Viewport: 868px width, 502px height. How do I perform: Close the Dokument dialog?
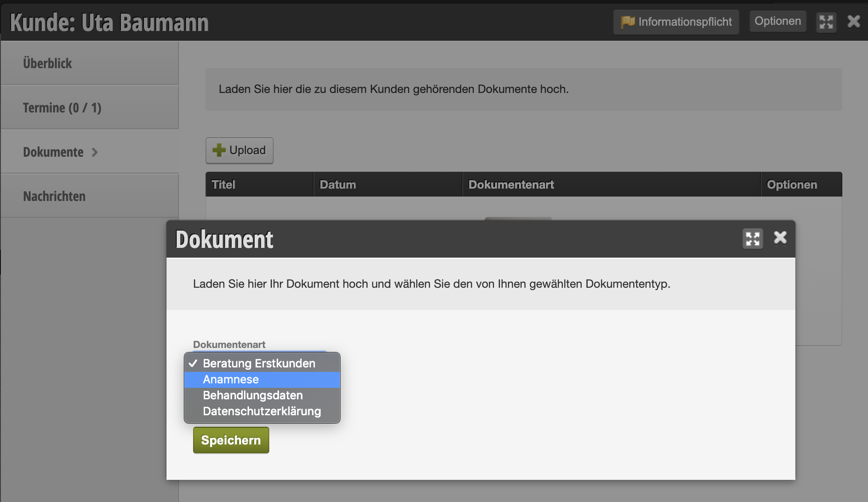(x=780, y=238)
